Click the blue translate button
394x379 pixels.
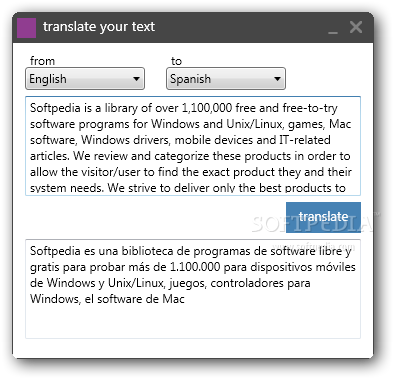(x=323, y=217)
